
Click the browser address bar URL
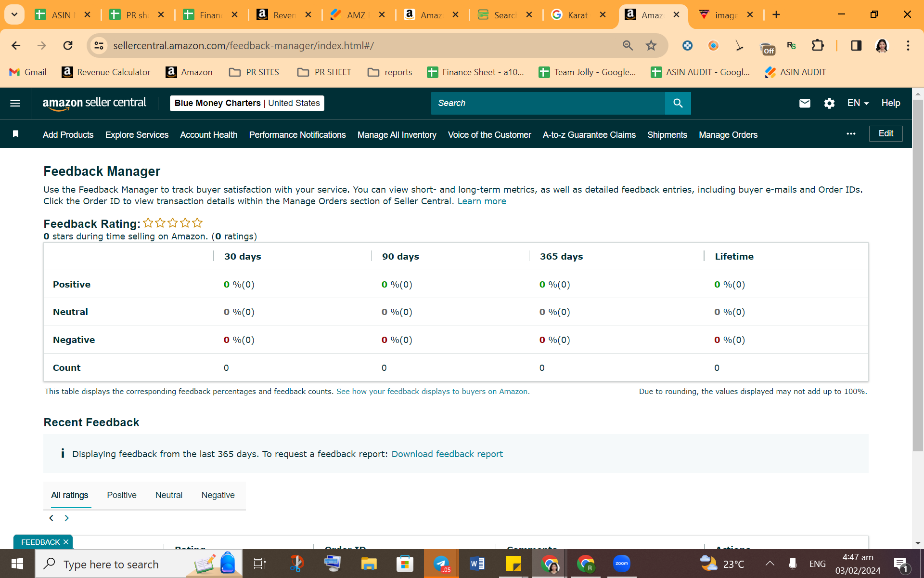243,45
